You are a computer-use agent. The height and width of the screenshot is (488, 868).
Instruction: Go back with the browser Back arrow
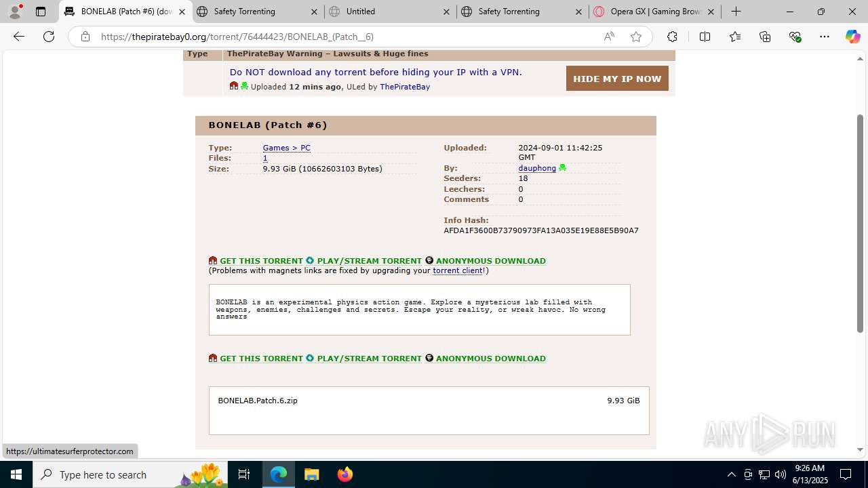(x=19, y=37)
